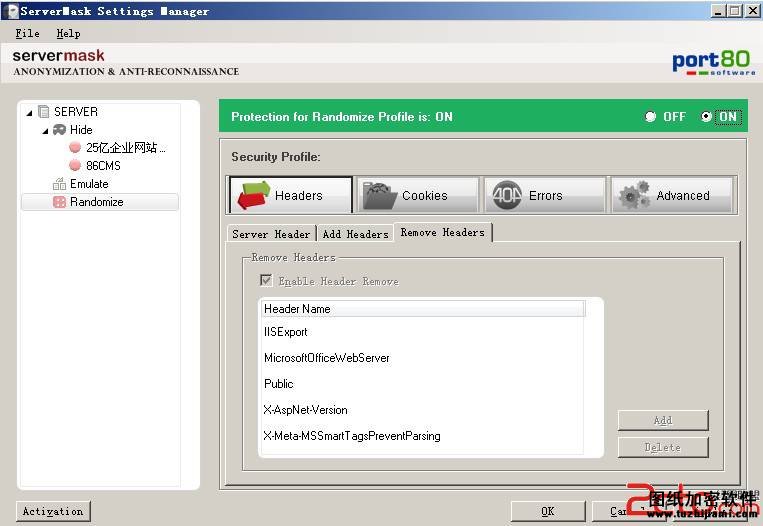The width and height of the screenshot is (763, 526).
Task: Click the OK button
Action: (548, 511)
